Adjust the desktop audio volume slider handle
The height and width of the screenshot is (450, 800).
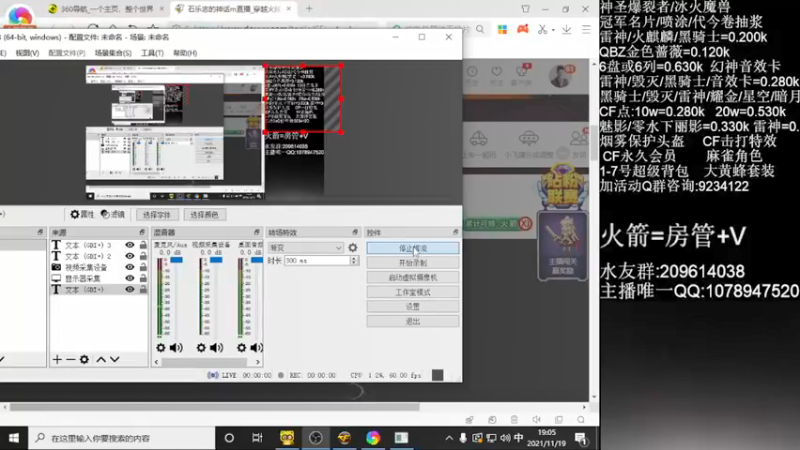pos(257,260)
